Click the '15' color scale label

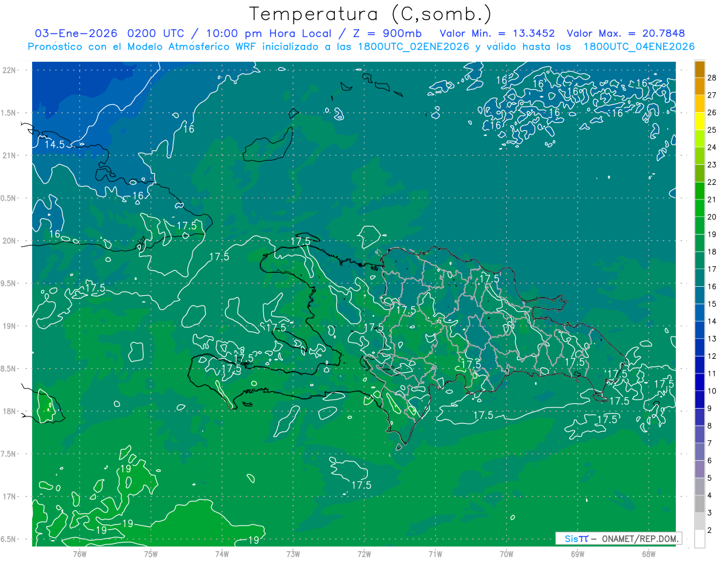(x=712, y=304)
